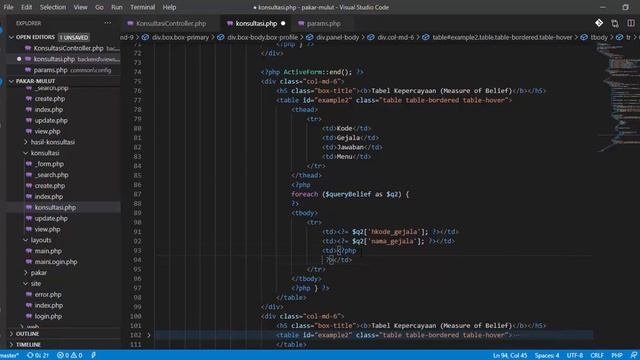
Task: Click div.panel-body breadcrumb
Action: (x=338, y=37)
